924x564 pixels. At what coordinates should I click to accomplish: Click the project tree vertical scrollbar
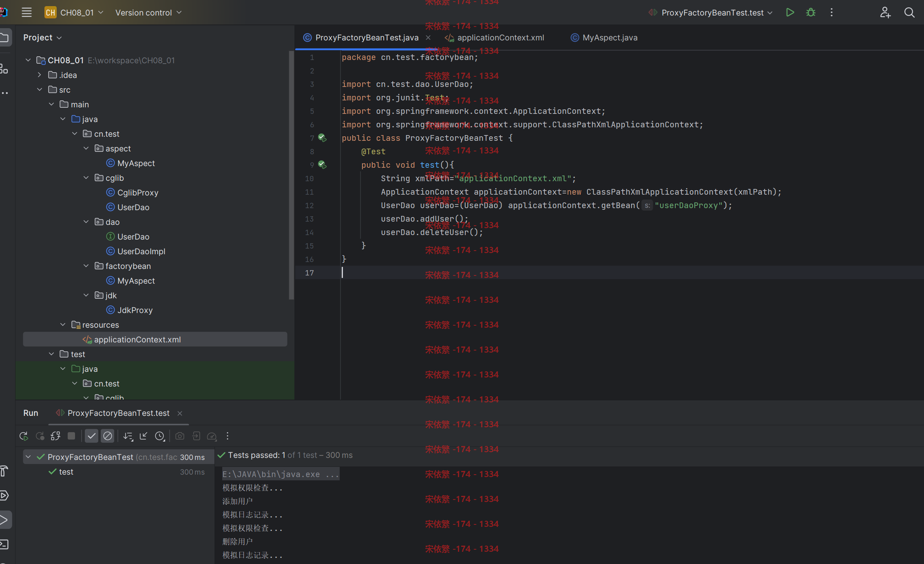click(x=291, y=175)
